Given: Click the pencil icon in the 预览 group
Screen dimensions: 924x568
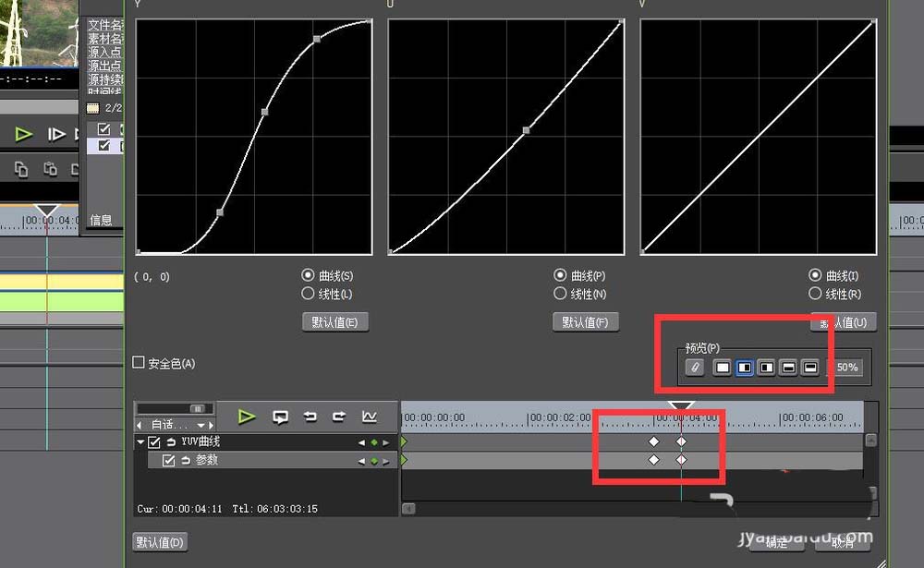Looking at the screenshot, I should point(695,367).
